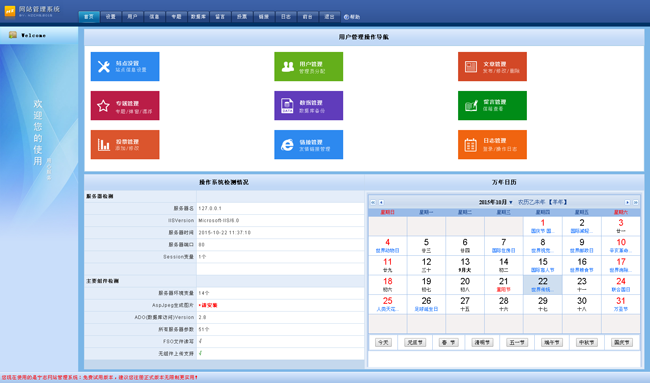650x383 pixels.
Task: Click the Microsoft-IIS/6.0 version value
Action: (218, 221)
